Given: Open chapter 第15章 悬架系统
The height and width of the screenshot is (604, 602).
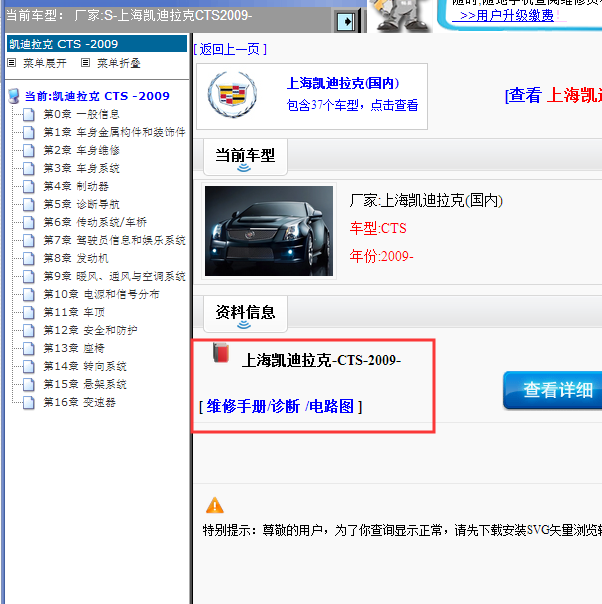Looking at the screenshot, I should [85, 384].
